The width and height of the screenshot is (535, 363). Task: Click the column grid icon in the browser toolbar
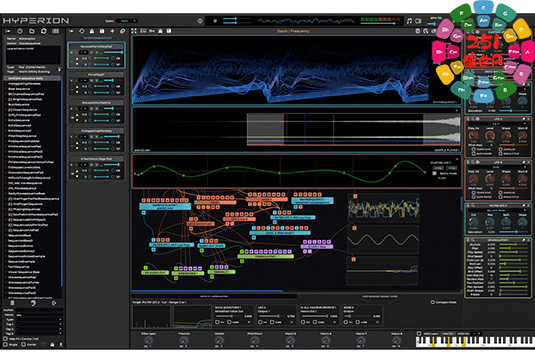pos(55,31)
